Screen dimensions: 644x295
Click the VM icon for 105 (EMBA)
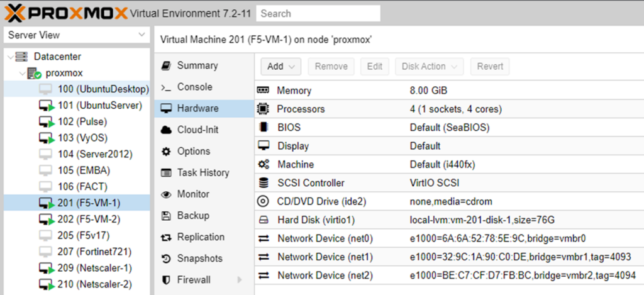46,170
